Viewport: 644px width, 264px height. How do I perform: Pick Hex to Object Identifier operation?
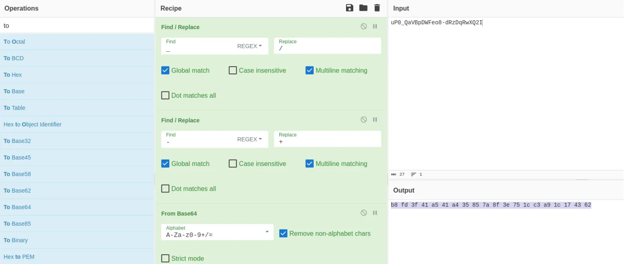[x=33, y=124]
